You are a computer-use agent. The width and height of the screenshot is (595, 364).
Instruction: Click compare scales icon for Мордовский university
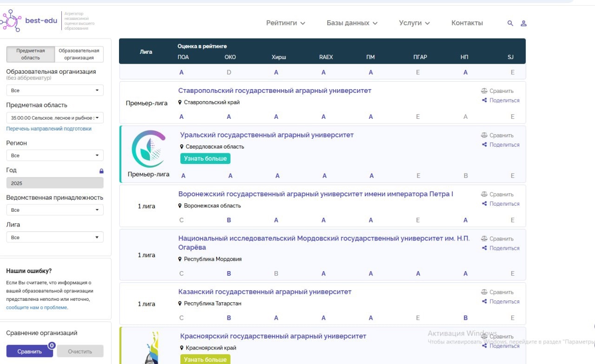pos(484,239)
